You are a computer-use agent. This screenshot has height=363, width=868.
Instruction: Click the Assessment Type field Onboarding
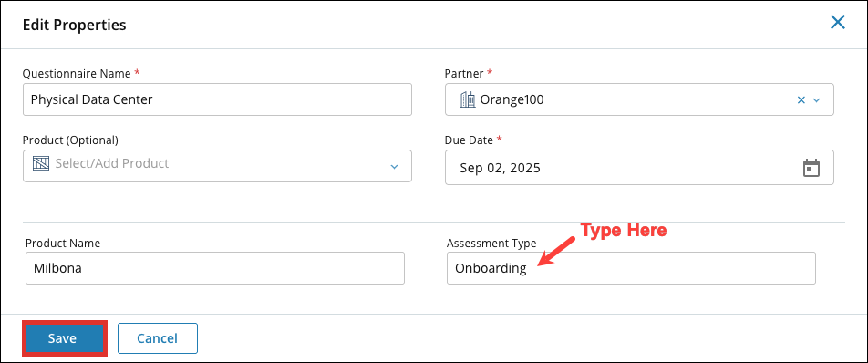(631, 268)
